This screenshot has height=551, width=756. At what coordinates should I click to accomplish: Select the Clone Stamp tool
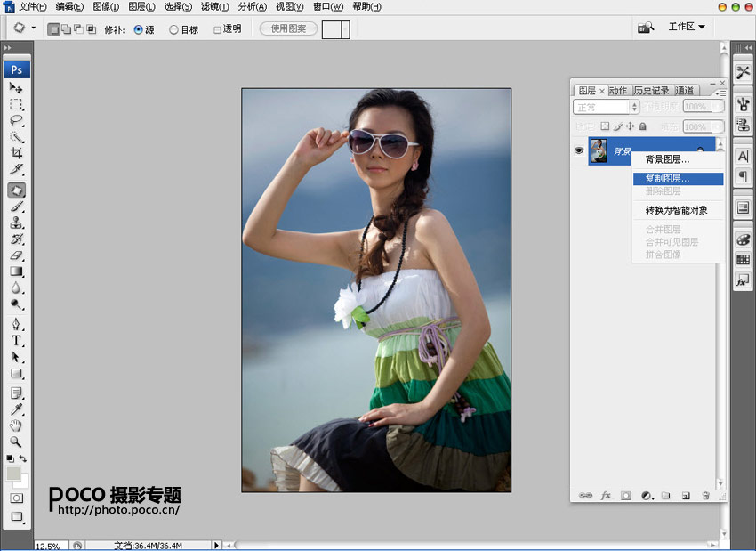click(16, 223)
